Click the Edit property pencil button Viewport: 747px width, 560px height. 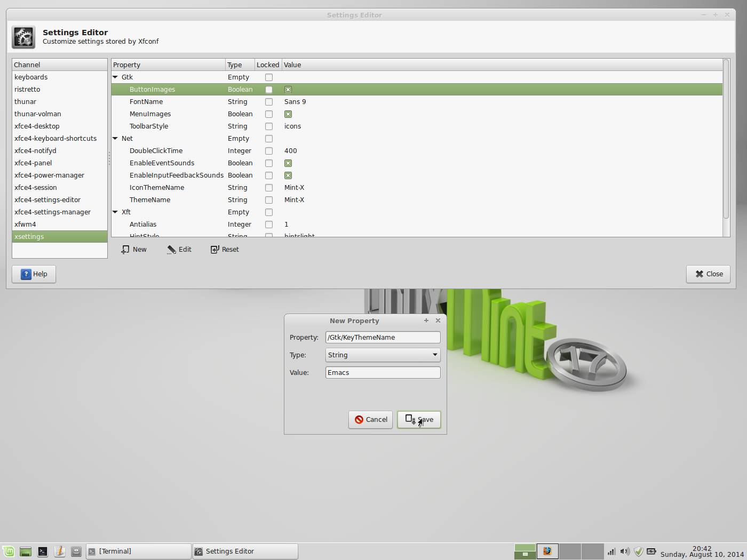[x=179, y=250]
